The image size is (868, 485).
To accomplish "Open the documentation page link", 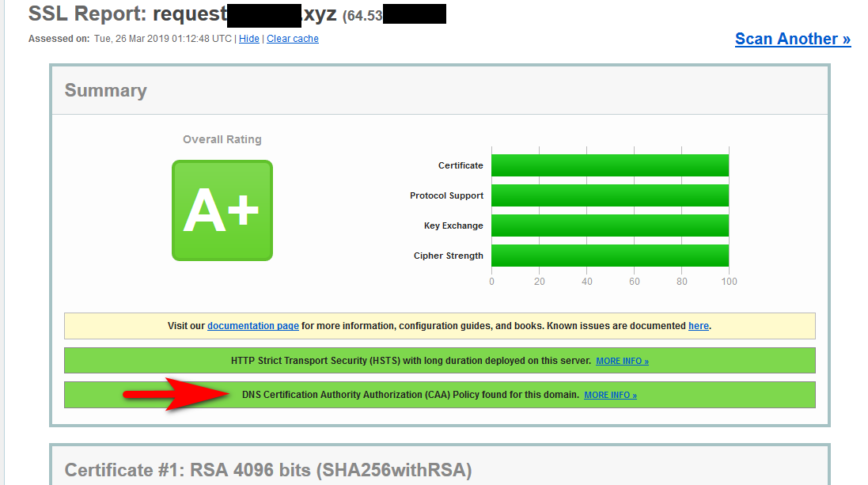I will (x=252, y=325).
